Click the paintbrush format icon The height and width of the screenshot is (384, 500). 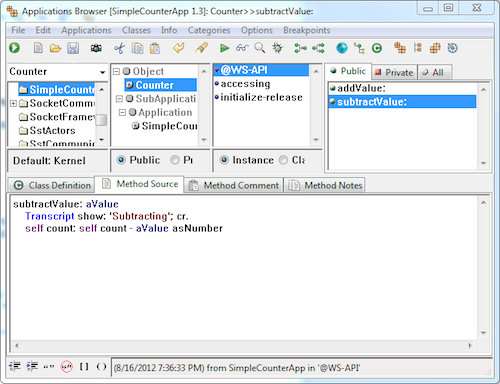[201, 48]
